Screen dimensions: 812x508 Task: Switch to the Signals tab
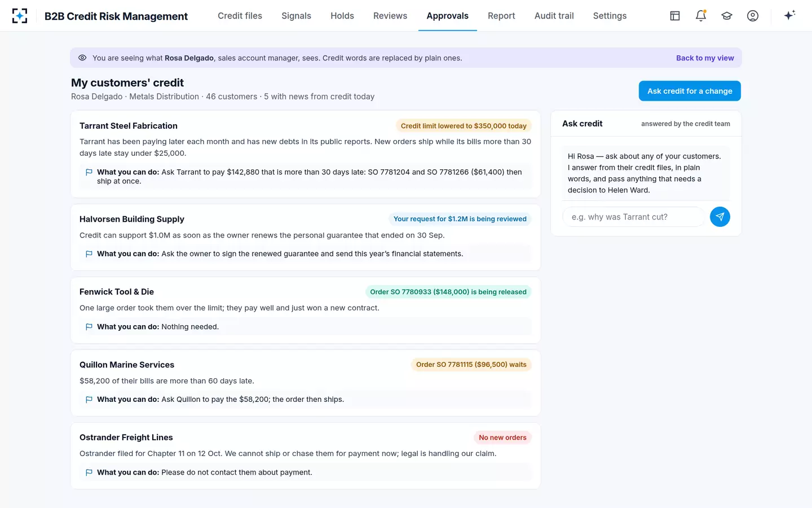297,16
